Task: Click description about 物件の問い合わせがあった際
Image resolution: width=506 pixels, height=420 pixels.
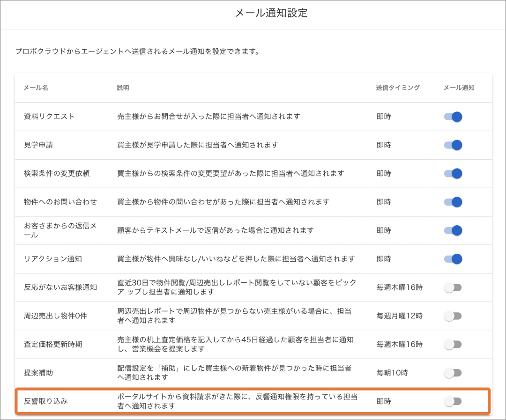Action: (223, 202)
